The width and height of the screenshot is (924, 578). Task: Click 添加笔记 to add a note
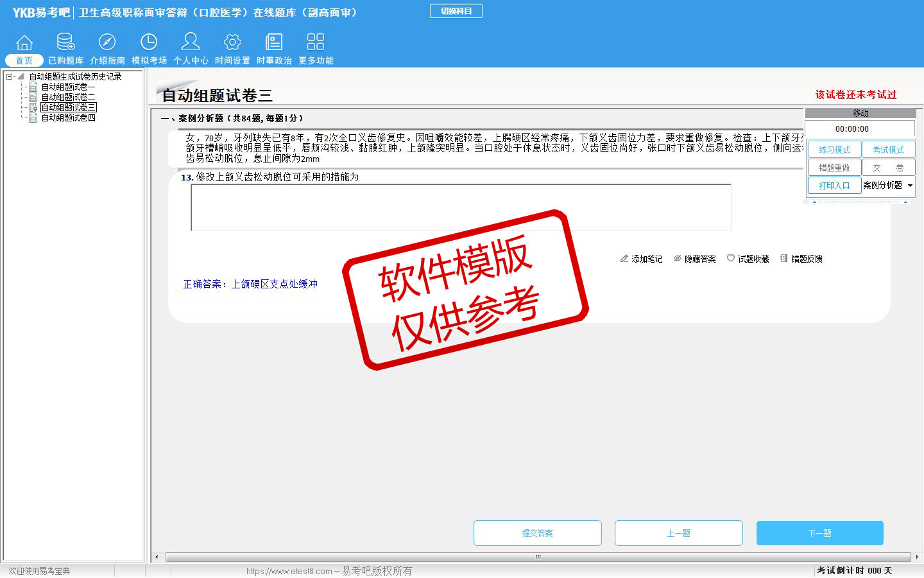tap(641, 259)
